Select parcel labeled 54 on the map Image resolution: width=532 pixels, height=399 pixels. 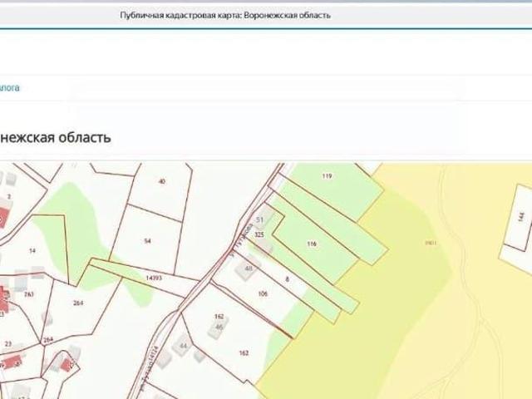pyautogui.click(x=147, y=241)
